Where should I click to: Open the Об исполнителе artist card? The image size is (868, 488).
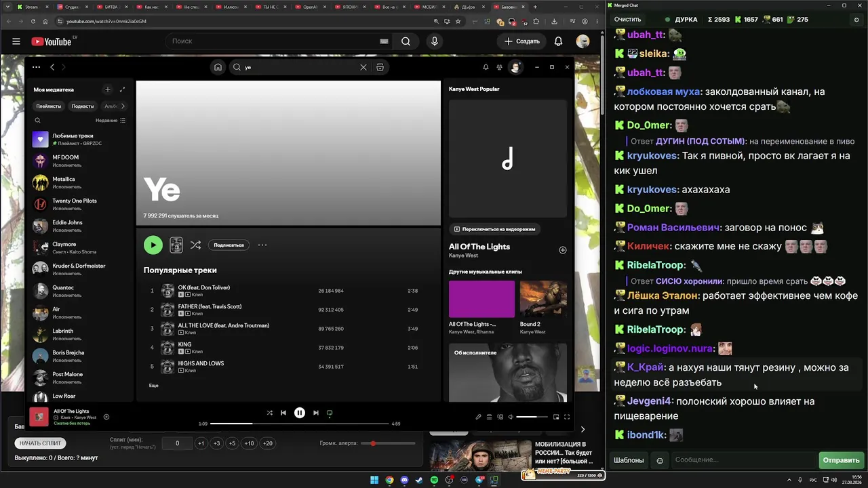[508, 373]
